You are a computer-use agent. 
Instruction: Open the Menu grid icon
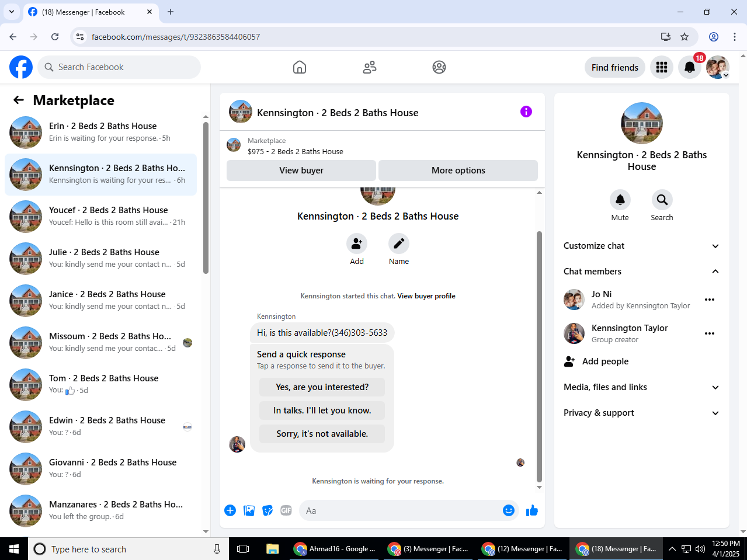click(x=662, y=67)
